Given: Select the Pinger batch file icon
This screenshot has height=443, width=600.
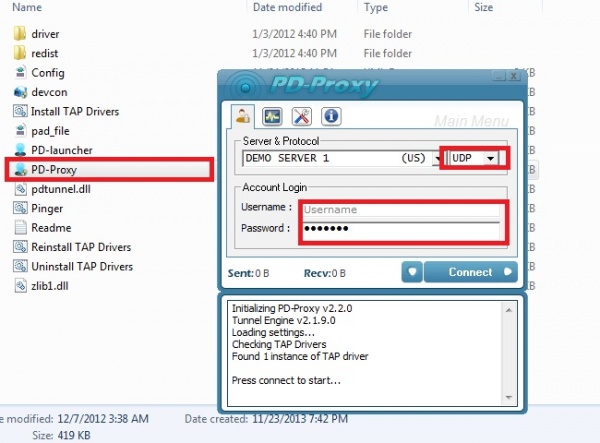Looking at the screenshot, I should point(20,208).
